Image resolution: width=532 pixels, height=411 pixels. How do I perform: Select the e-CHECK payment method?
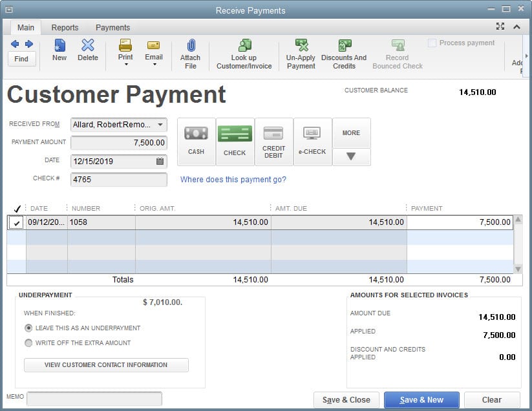tap(312, 141)
